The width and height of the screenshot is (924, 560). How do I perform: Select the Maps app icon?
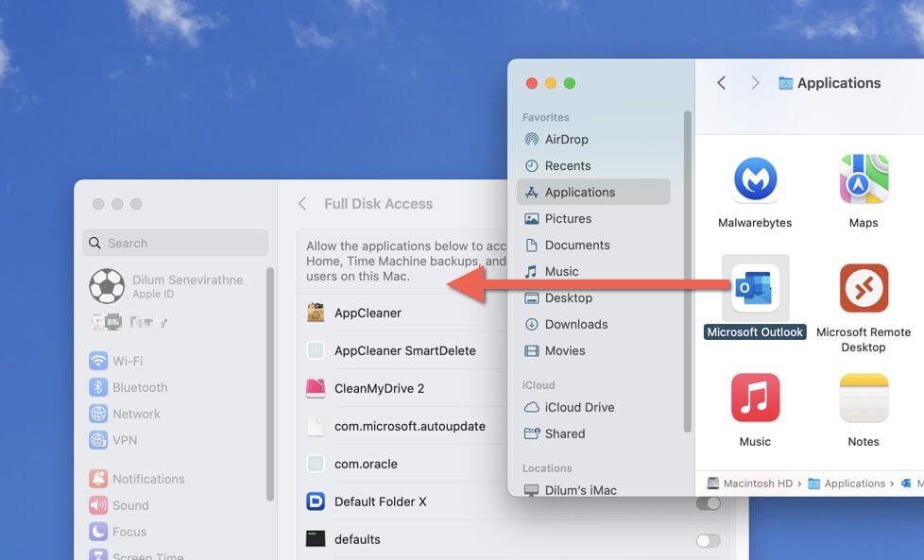864,179
